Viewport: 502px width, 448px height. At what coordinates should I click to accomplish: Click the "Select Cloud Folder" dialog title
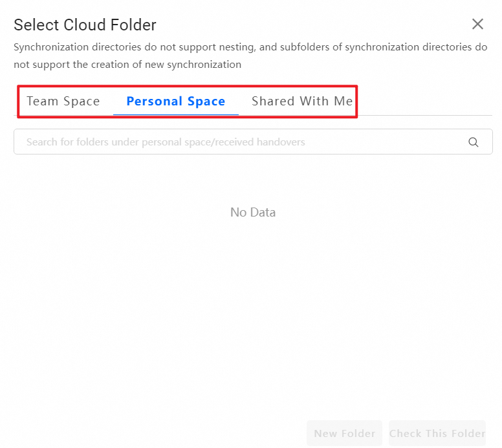click(x=85, y=25)
